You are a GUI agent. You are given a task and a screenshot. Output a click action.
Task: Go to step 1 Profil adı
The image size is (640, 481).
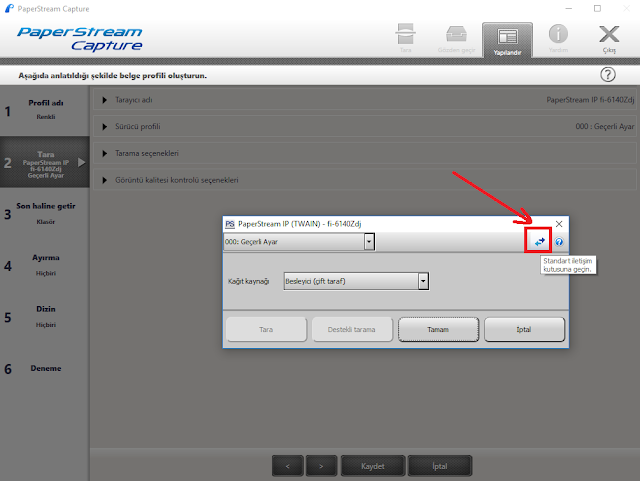click(x=44, y=110)
